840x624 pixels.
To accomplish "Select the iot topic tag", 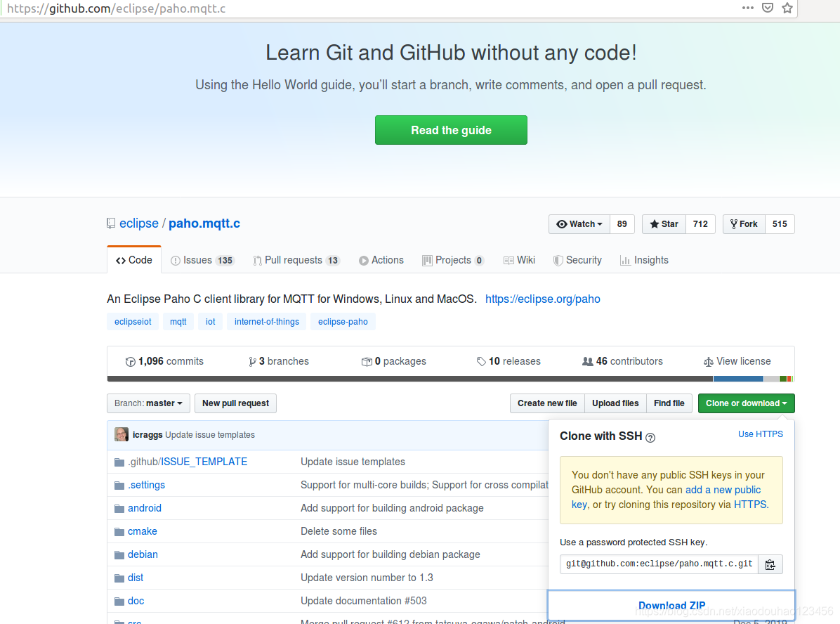I will (211, 322).
